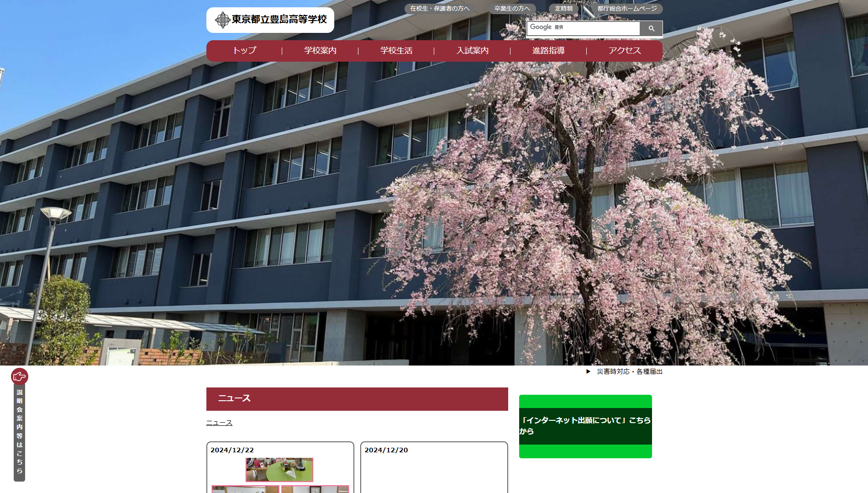Open the 入試案内 menu

(473, 51)
